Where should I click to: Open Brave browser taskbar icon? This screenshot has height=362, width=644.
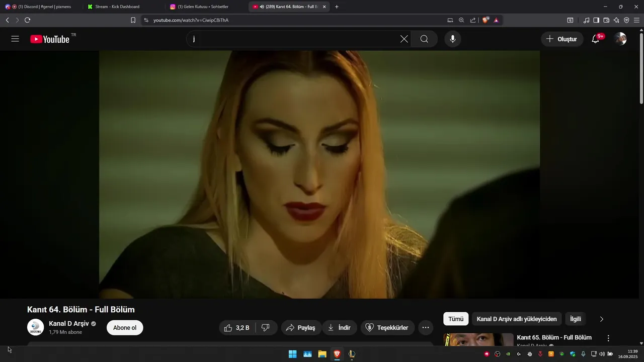pos(337,354)
